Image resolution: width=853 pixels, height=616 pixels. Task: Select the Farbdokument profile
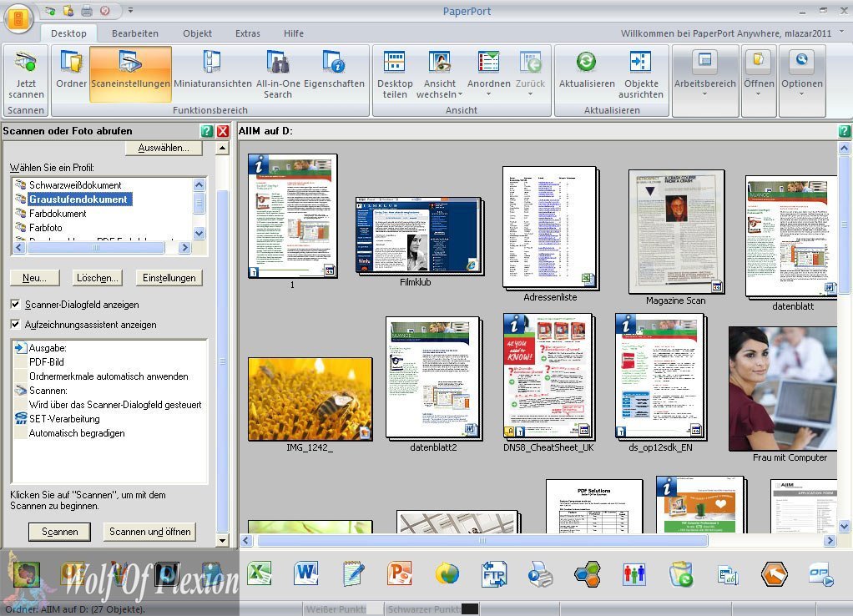(x=58, y=214)
